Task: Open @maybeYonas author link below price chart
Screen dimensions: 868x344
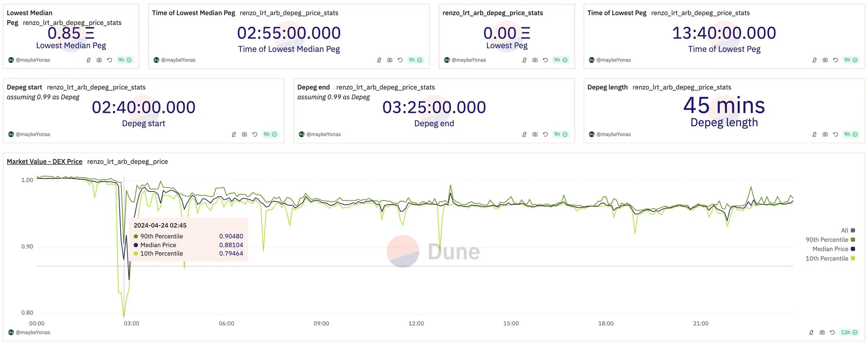Action: click(x=33, y=333)
